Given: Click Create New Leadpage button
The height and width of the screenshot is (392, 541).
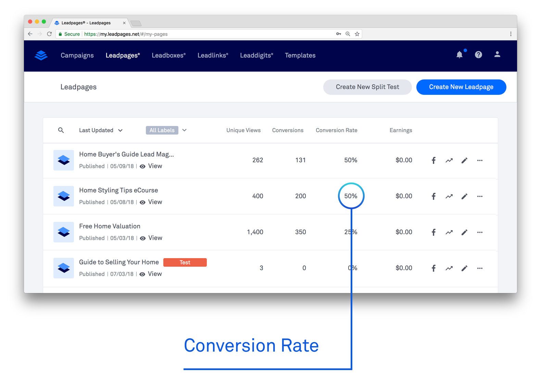Looking at the screenshot, I should point(461,87).
